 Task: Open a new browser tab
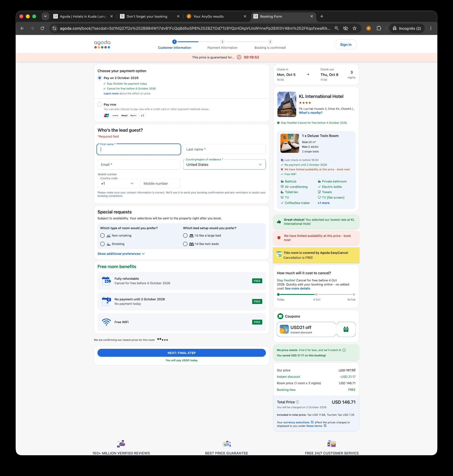pos(322,16)
